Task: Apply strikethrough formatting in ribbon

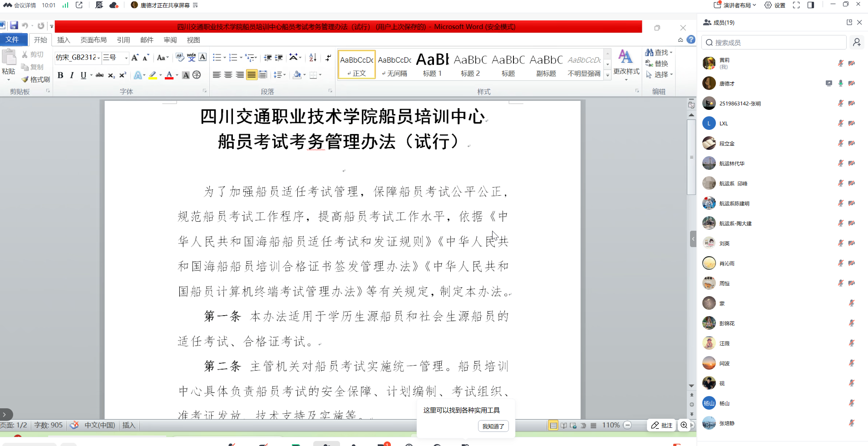Action: pos(99,75)
